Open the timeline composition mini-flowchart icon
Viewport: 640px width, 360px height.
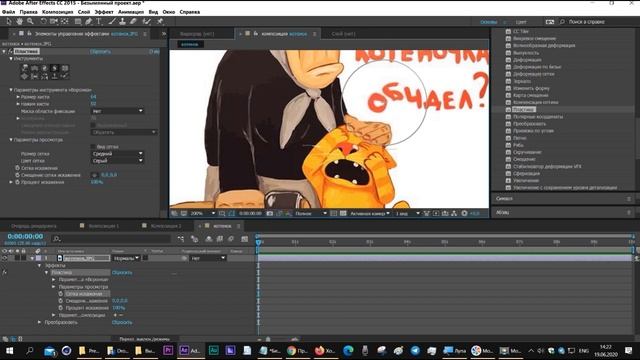point(181,239)
